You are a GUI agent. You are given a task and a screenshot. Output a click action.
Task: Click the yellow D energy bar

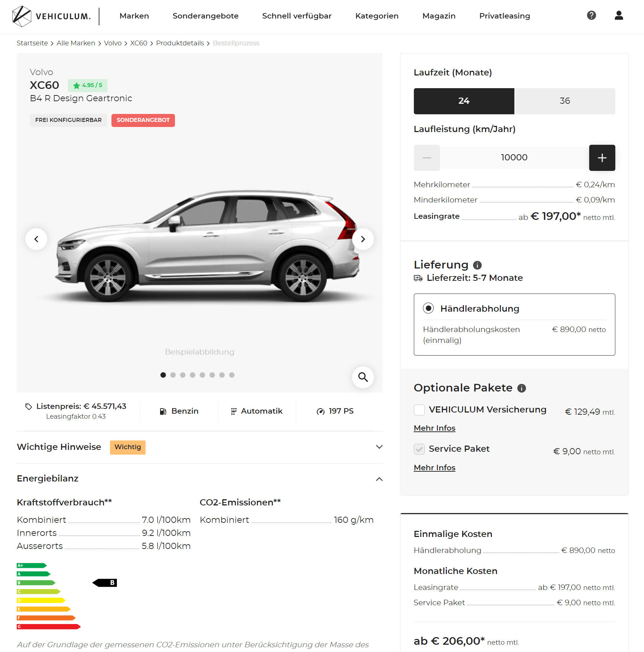[x=41, y=600]
